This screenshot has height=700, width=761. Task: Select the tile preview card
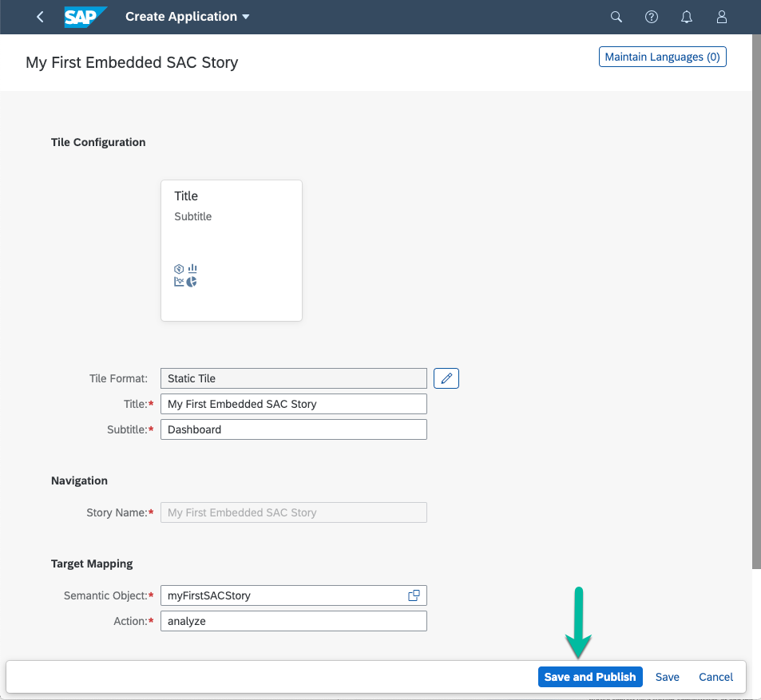232,251
